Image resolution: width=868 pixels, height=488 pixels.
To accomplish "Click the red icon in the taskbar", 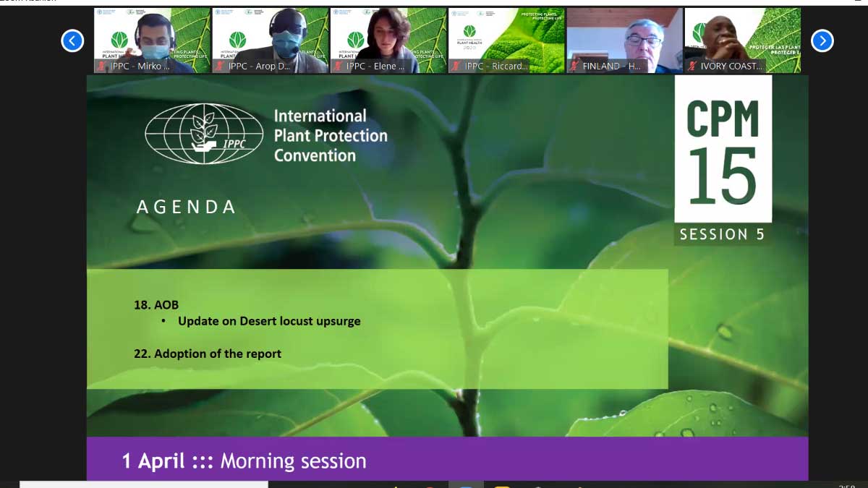I will [430, 486].
